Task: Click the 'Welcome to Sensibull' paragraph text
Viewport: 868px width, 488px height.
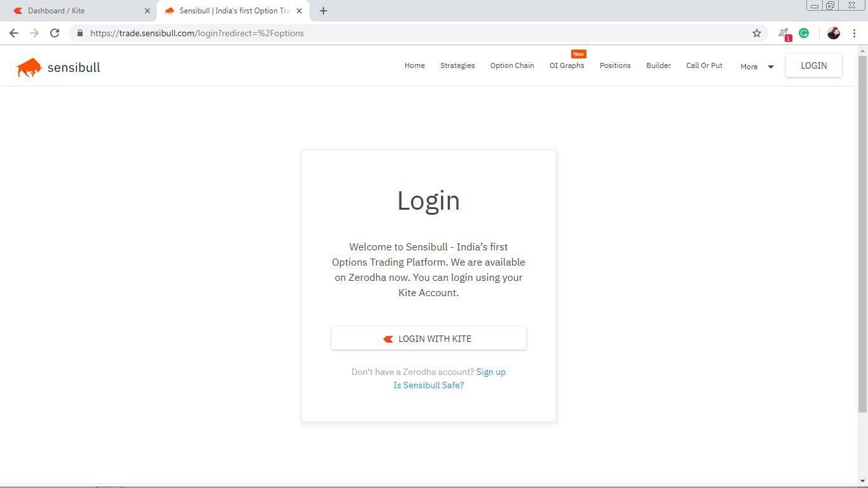Action: click(428, 269)
